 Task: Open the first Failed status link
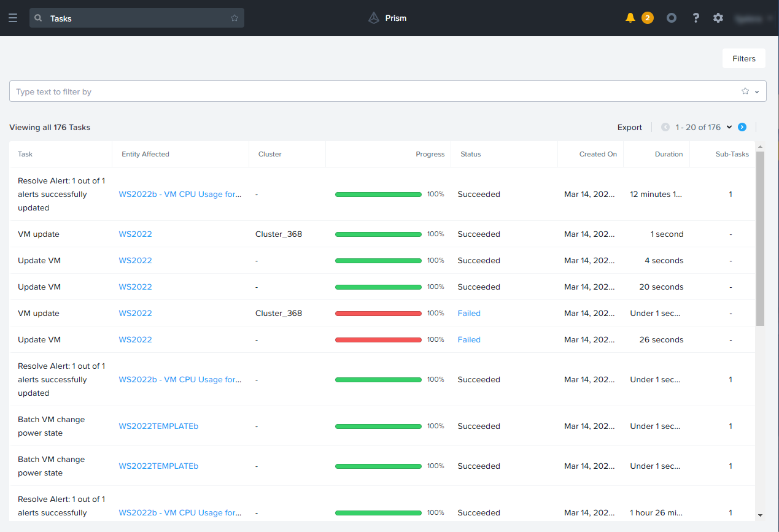pyautogui.click(x=469, y=313)
